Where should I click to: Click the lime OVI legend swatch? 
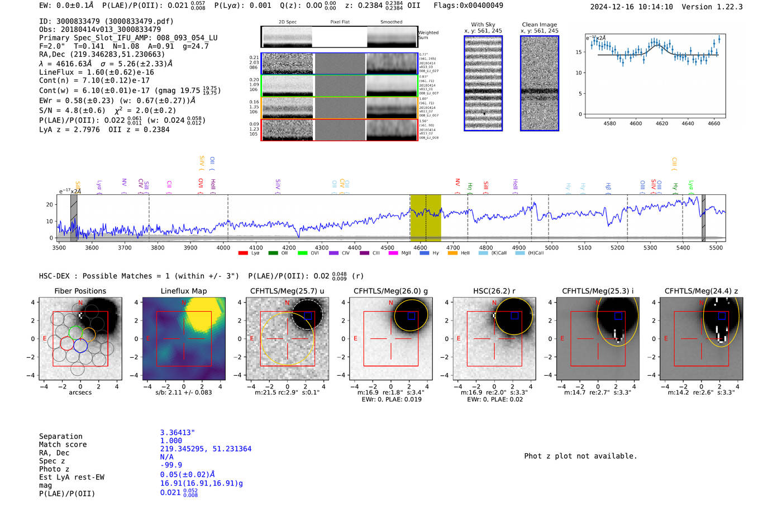click(303, 253)
